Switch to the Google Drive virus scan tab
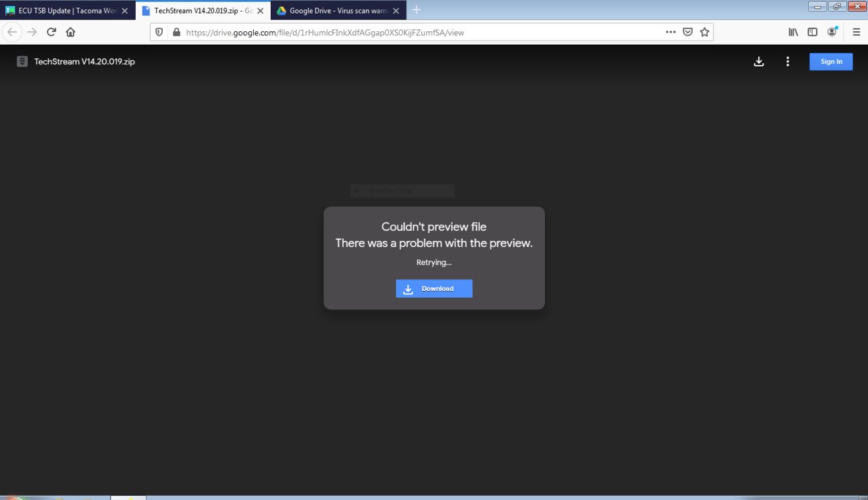This screenshot has width=868, height=500. 339,11
